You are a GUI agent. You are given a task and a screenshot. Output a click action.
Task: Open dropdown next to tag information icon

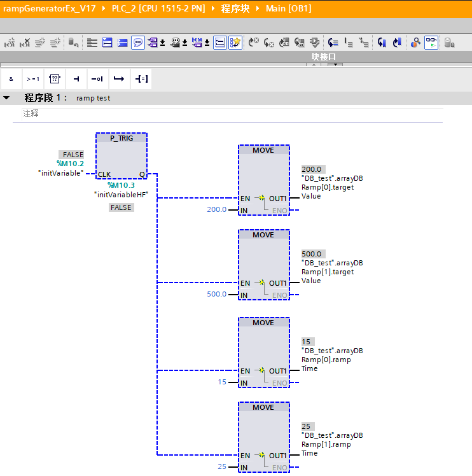click(185, 43)
